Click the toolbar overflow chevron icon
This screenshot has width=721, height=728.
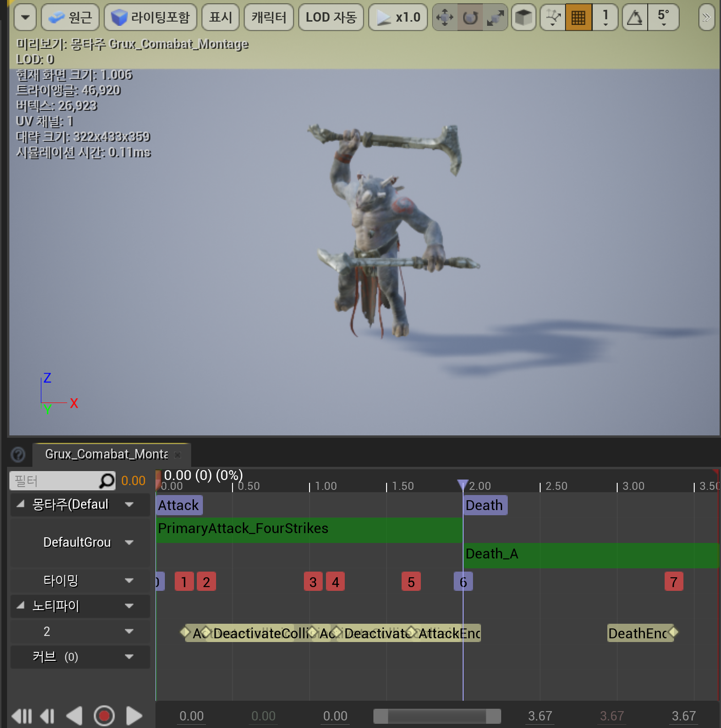point(706,17)
